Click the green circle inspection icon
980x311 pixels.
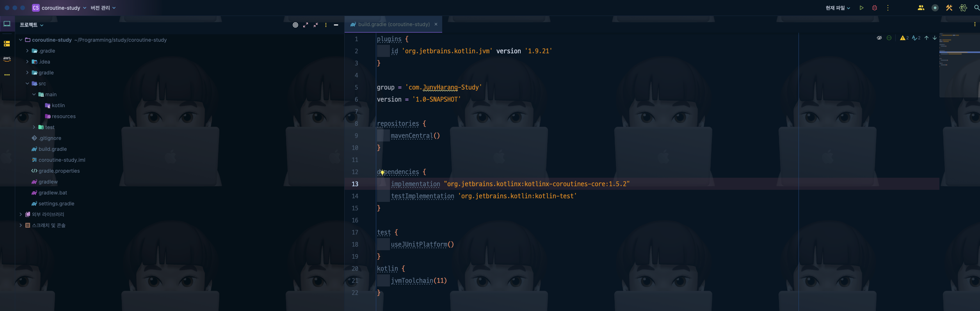pyautogui.click(x=889, y=38)
